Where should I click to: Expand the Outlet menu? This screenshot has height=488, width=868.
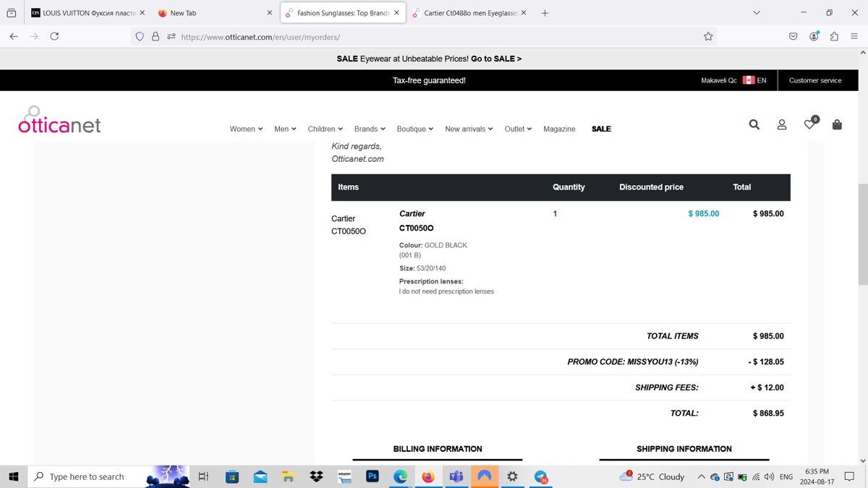pyautogui.click(x=518, y=129)
